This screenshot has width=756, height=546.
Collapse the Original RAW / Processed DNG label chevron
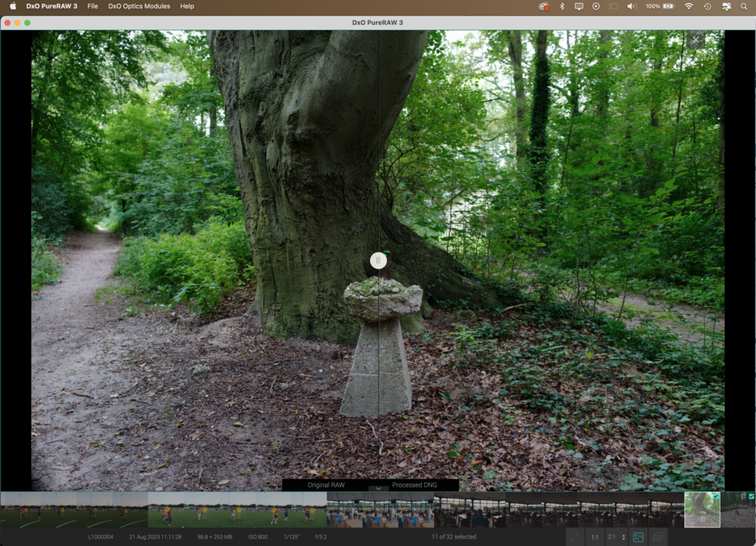[379, 488]
